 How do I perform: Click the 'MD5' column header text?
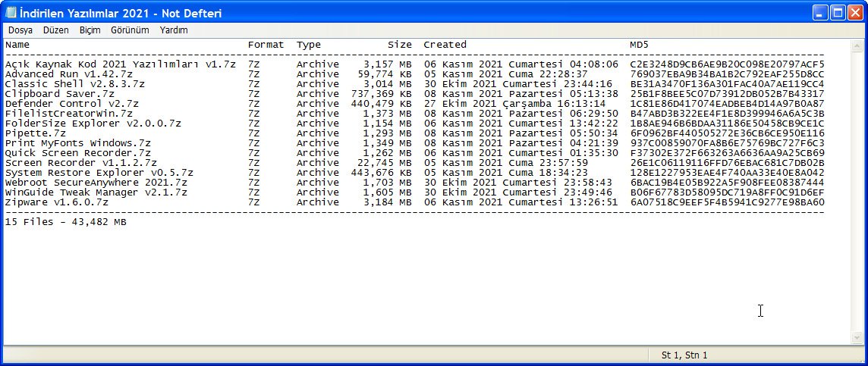[x=640, y=45]
